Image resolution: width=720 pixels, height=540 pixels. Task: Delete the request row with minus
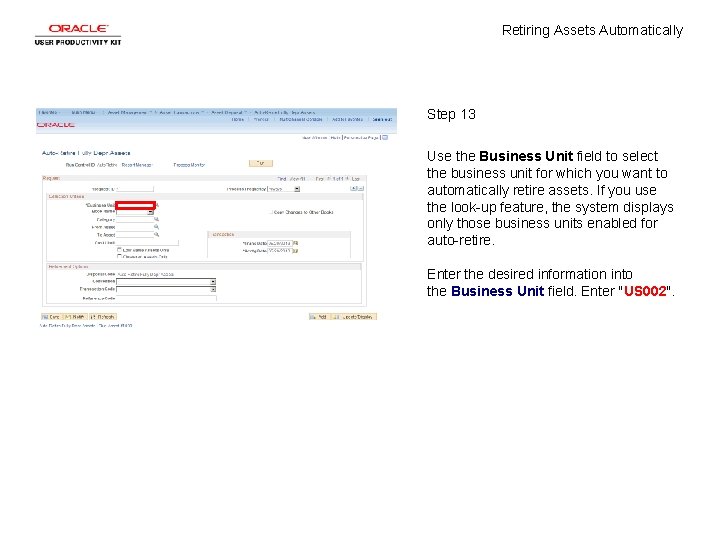click(x=360, y=188)
